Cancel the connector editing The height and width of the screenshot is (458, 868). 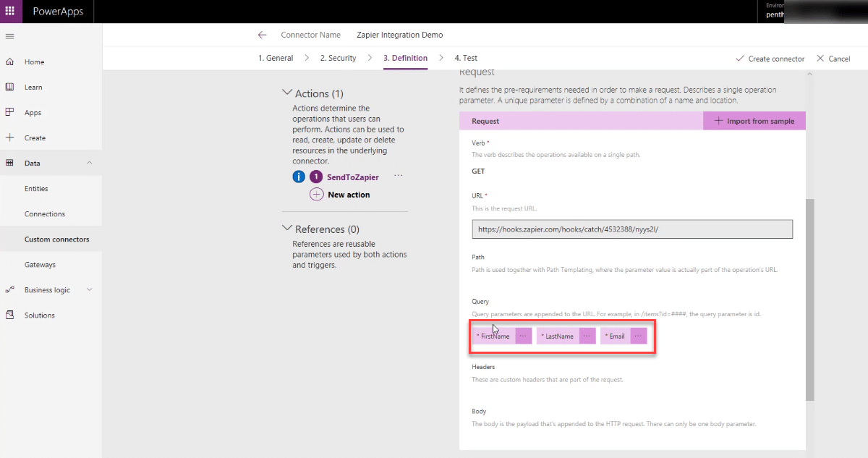pyautogui.click(x=833, y=59)
